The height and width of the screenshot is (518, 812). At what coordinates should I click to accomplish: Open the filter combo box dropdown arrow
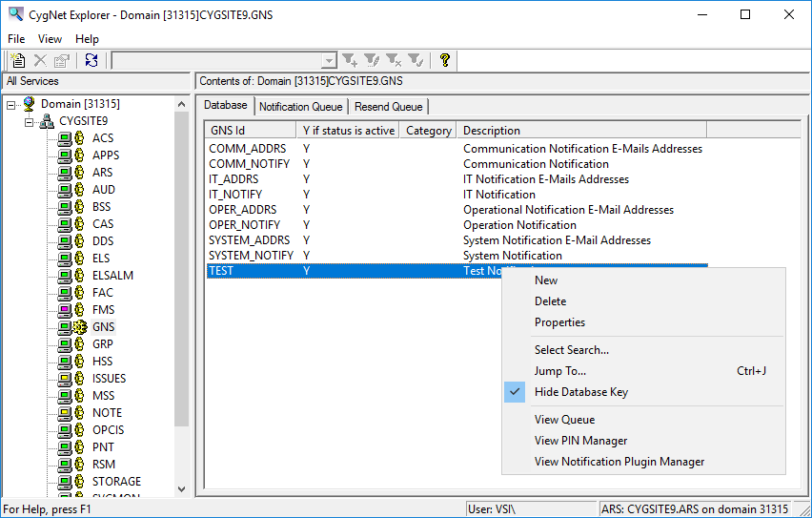[329, 61]
